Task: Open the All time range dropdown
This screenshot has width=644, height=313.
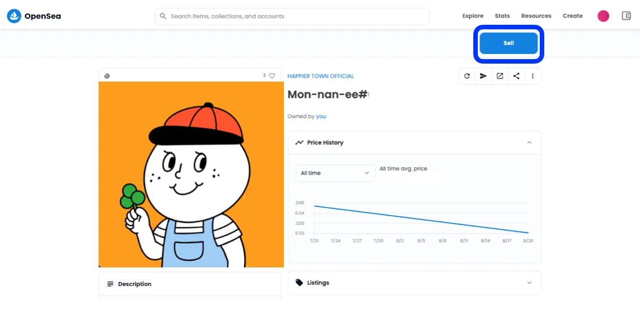Action: click(x=336, y=173)
